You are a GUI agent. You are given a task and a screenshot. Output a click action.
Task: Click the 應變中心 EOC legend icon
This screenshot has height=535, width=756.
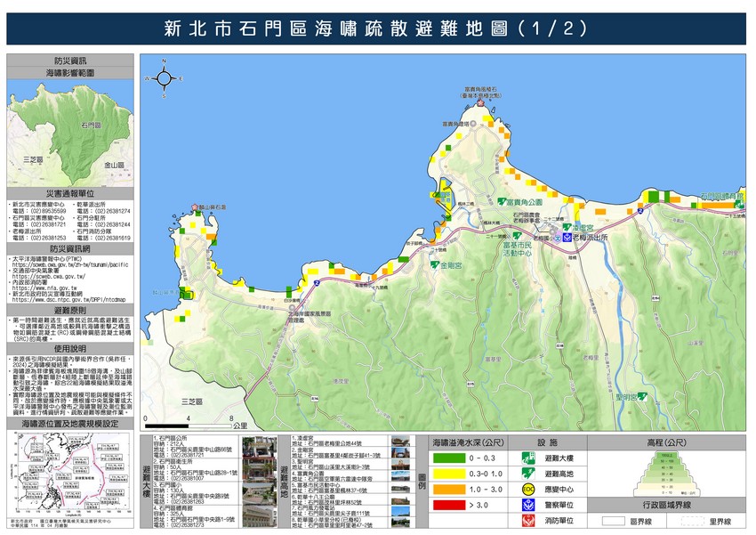527,488
